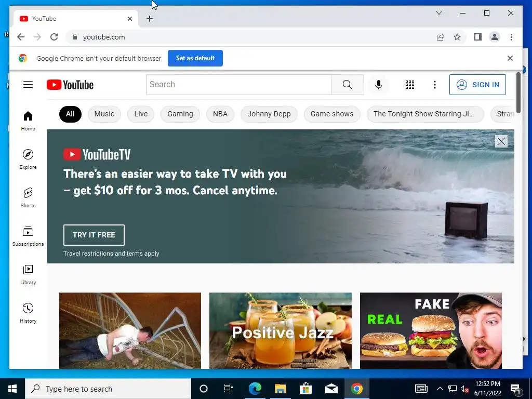The image size is (532, 399).
Task: Select the All filter chip
Action: point(70,114)
